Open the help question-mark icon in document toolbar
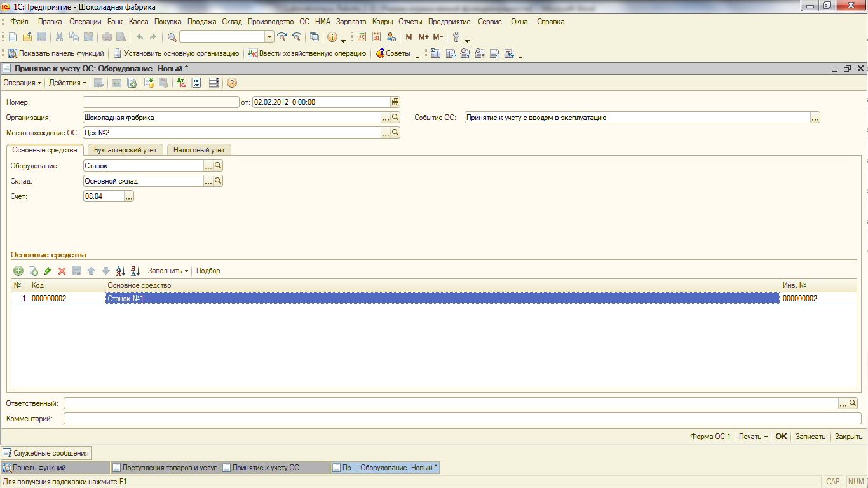The image size is (868, 488). 232,83
